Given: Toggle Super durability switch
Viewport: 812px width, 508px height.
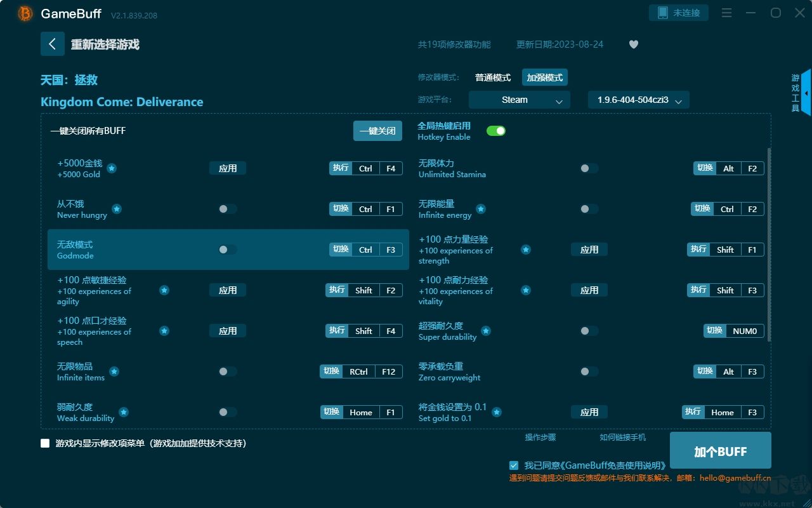Looking at the screenshot, I should [589, 331].
